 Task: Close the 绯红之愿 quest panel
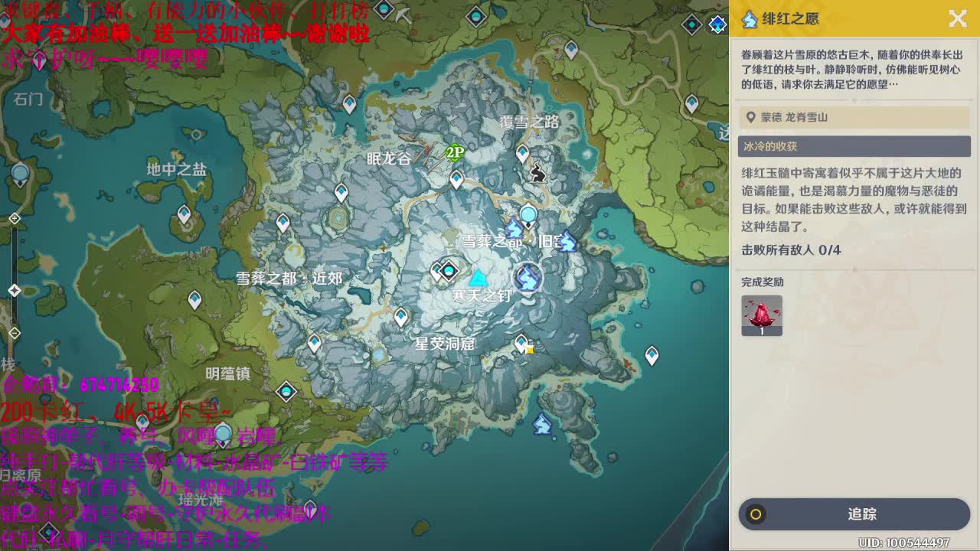coord(958,18)
